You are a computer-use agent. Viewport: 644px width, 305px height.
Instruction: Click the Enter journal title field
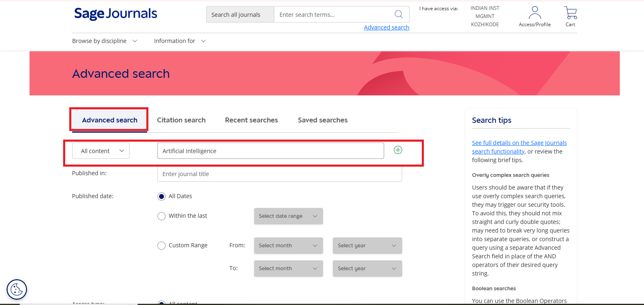point(279,174)
